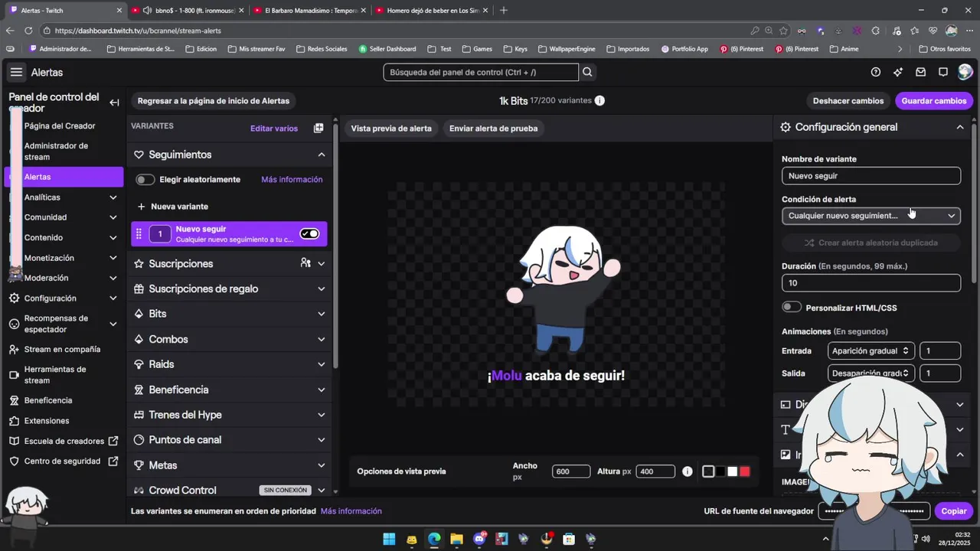Copy browser source URL with Copiar button
Viewport: 980px width, 551px height.
954,511
